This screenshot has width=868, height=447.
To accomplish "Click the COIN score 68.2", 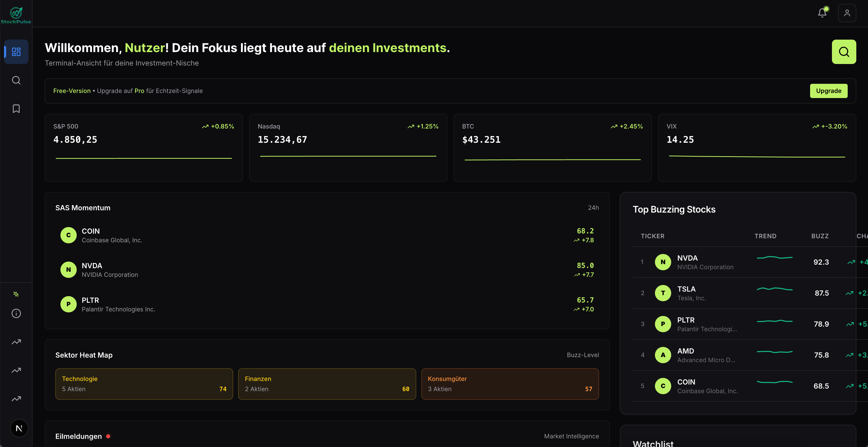I will click(x=585, y=231).
